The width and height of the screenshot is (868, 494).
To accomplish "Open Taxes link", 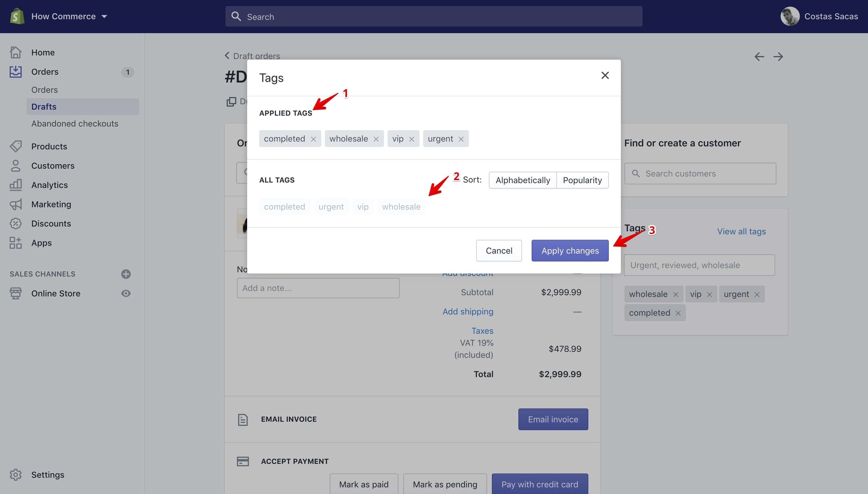I will pyautogui.click(x=482, y=331).
